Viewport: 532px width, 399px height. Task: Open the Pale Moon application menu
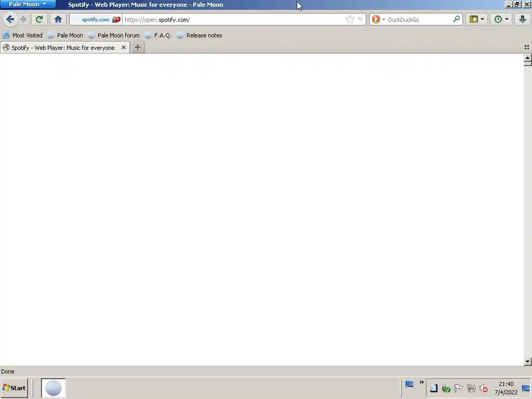pos(28,4)
